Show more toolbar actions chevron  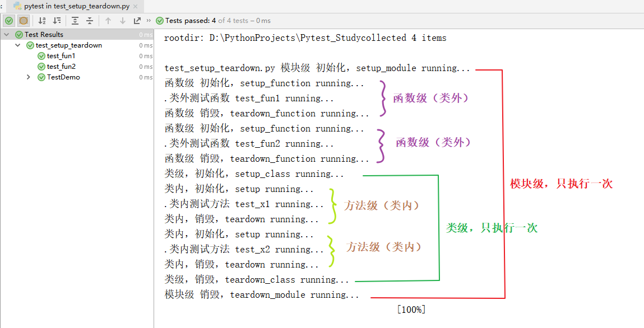(149, 21)
